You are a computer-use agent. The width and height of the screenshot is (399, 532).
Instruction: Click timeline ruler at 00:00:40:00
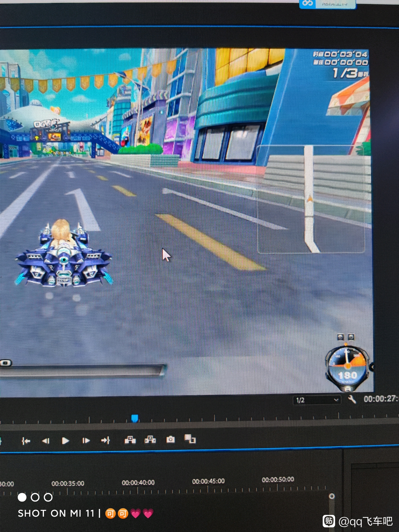[x=138, y=483]
